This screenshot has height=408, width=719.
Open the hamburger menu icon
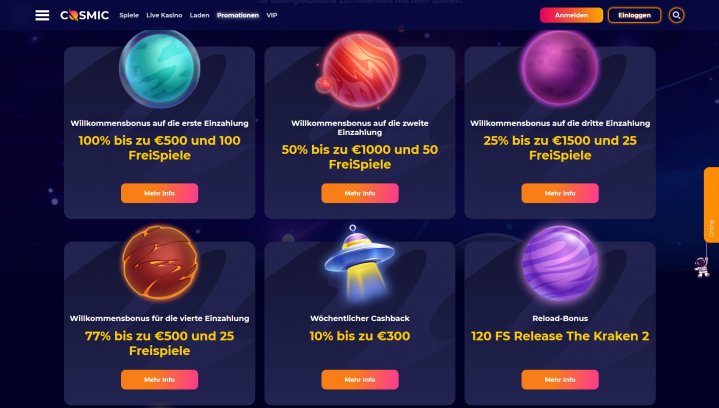point(42,15)
